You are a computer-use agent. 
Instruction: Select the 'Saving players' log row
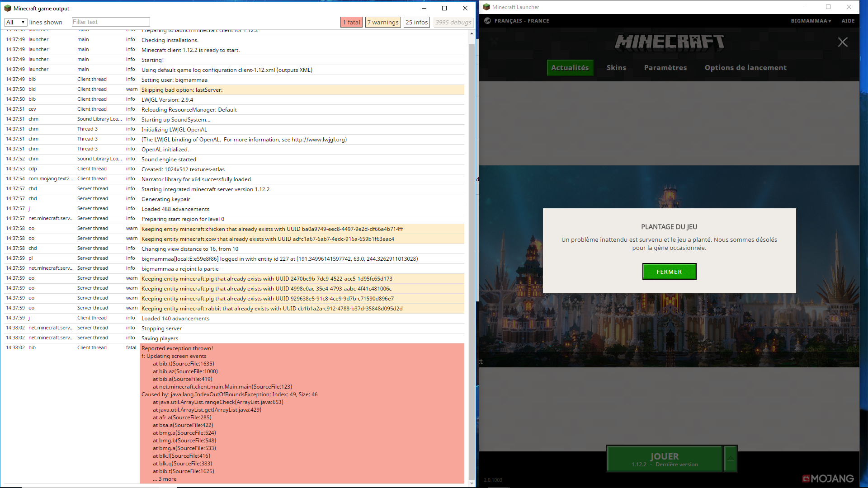[x=234, y=338]
